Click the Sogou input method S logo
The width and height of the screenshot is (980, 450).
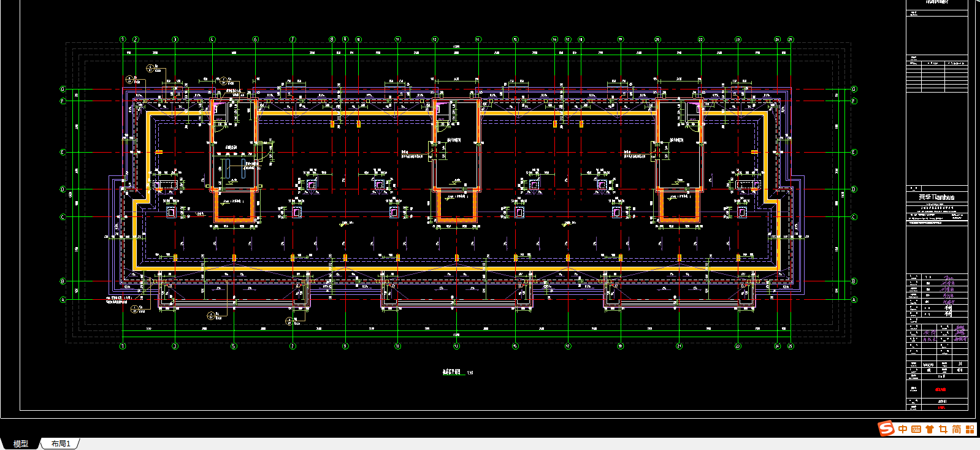[886, 429]
